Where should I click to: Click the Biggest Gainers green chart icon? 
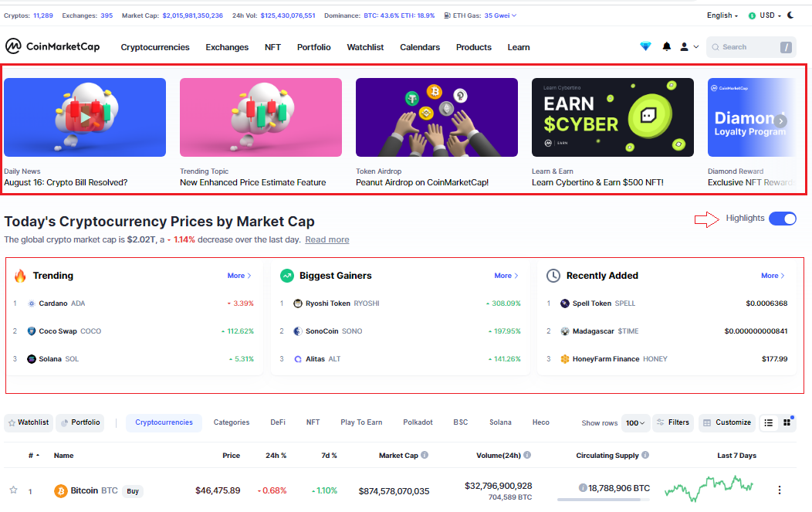(287, 276)
